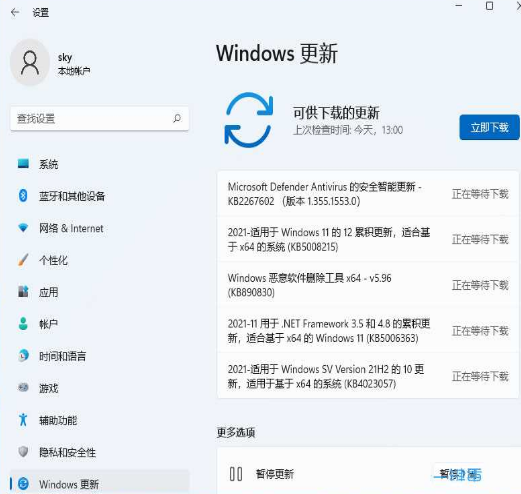Click the shield icon beside 隐私和安全性

(23, 452)
